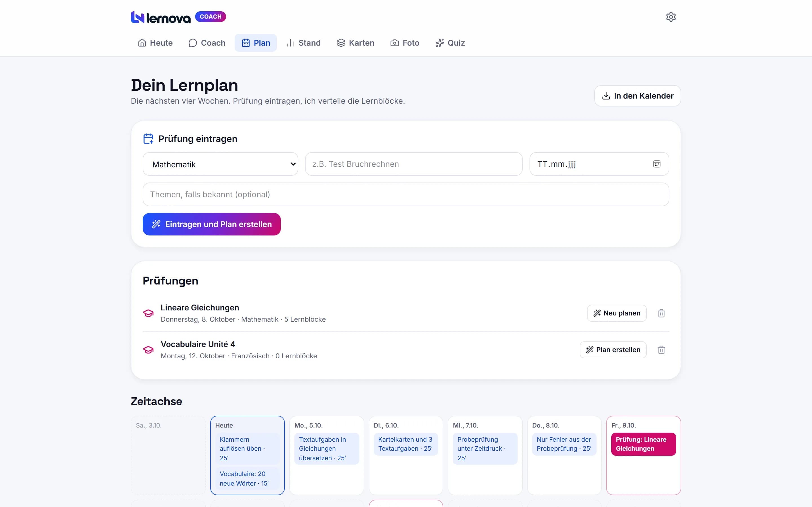Click the COACH badge beside the logo
Image resolution: width=812 pixels, height=507 pixels.
pos(210,16)
